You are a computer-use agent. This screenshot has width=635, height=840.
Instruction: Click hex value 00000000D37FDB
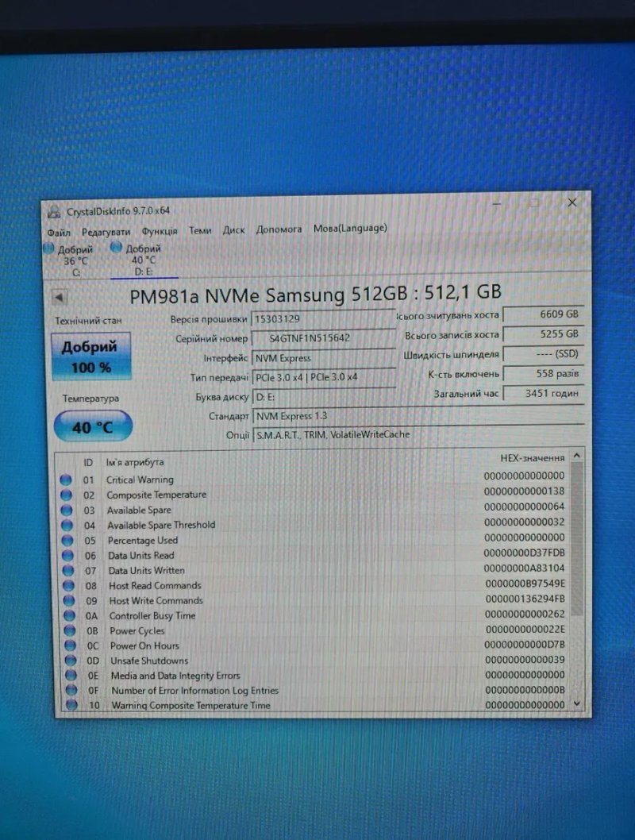[x=524, y=553]
